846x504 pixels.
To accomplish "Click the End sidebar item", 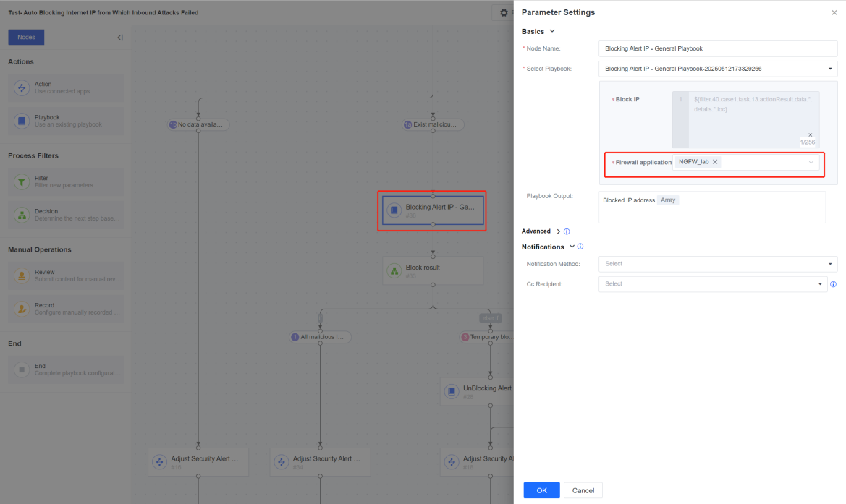I will click(x=66, y=370).
